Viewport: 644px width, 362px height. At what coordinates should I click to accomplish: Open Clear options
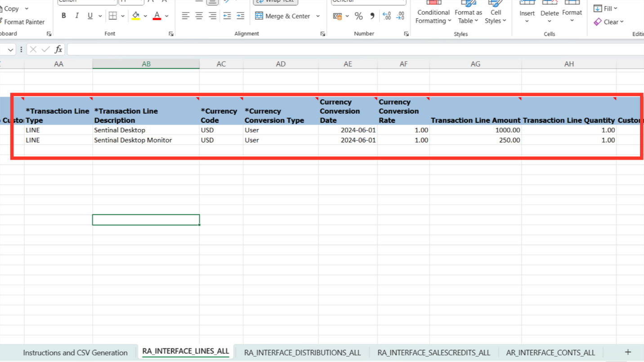608,22
